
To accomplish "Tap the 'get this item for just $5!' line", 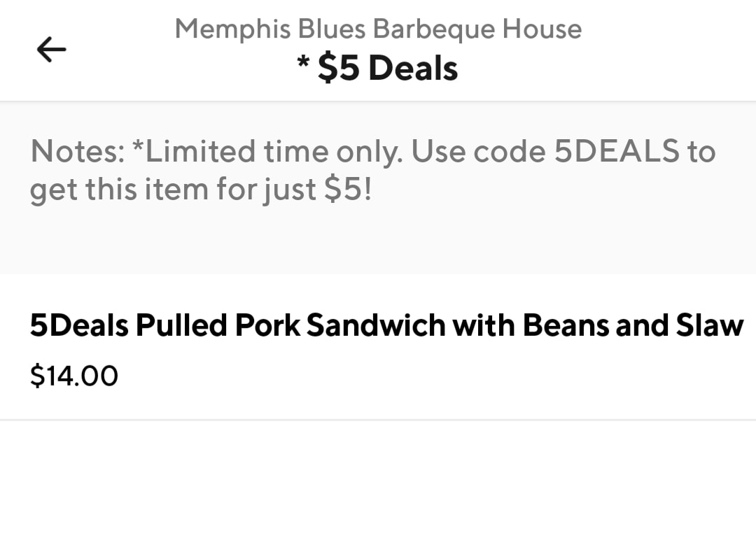I will (x=200, y=190).
